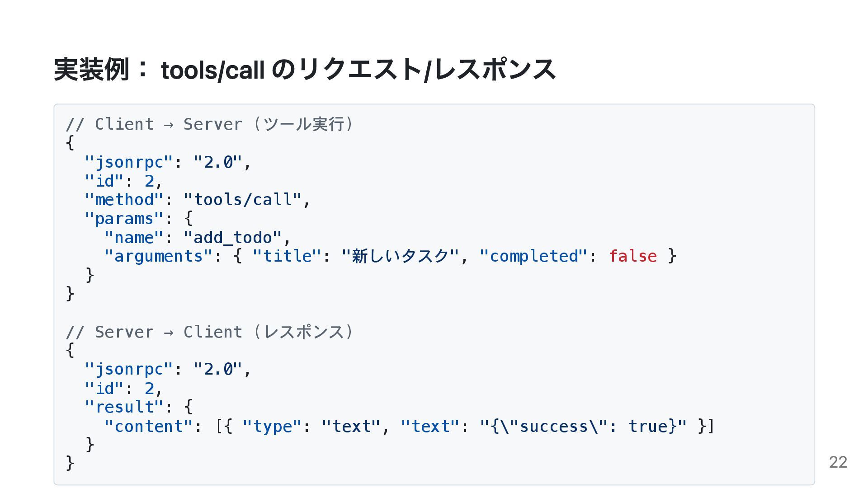Viewport: 868px width, 488px height.
Task: Click the "新しいタスク" string value
Action: (400, 256)
